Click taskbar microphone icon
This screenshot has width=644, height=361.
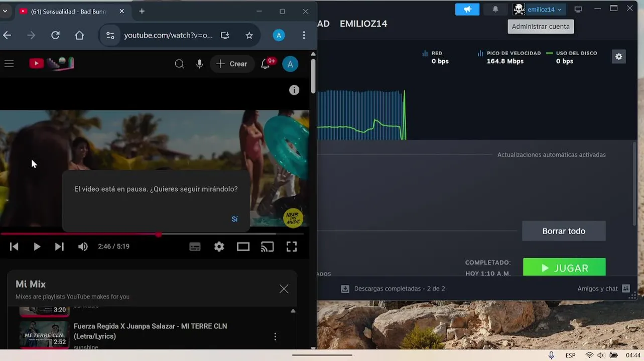(551, 355)
